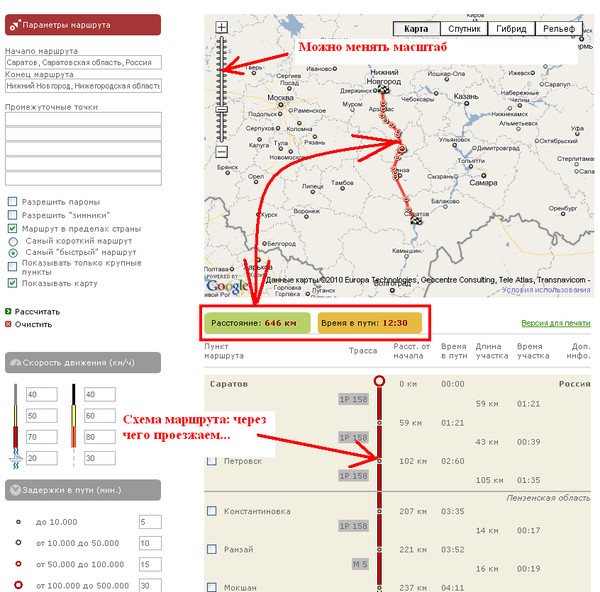Click the Время в пути: 12:30 badge

[x=370, y=323]
